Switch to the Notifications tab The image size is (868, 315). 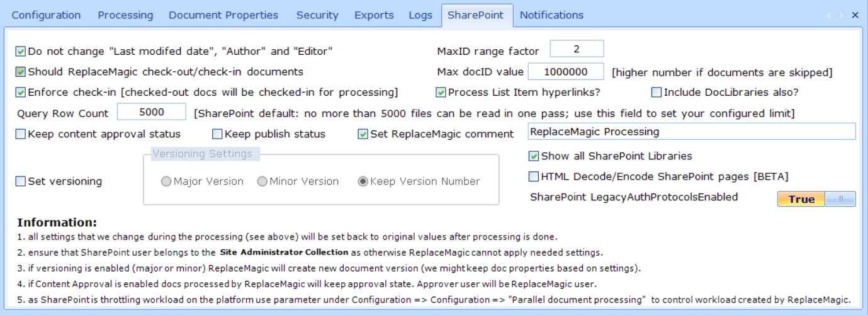(x=552, y=14)
